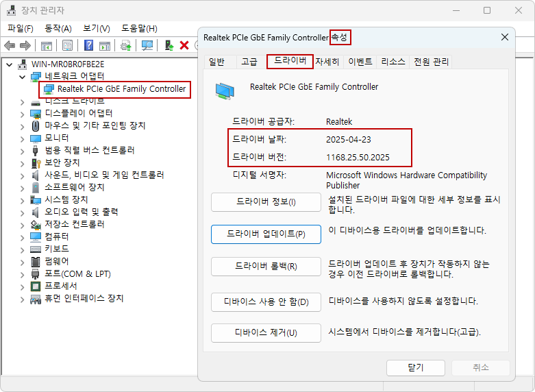Click the 디스플레이 어댑터 category icon
The height and width of the screenshot is (392, 535).
pos(36,113)
